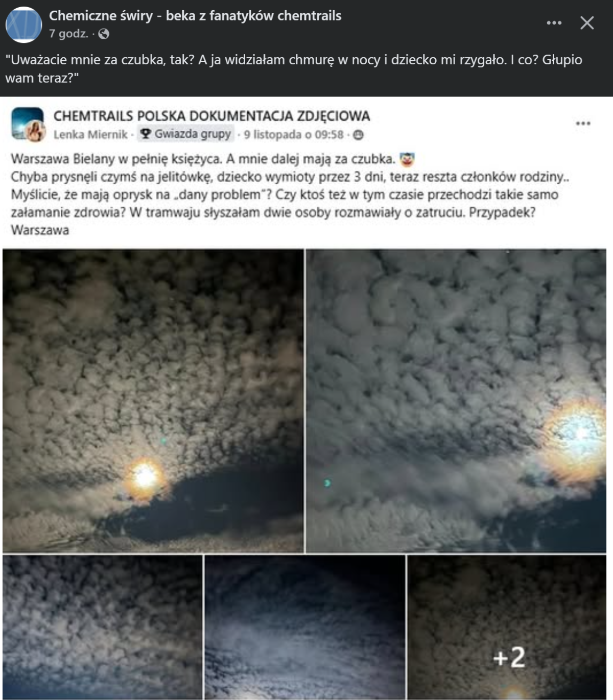The width and height of the screenshot is (613, 700).
Task: Close the post with the X button
Action: click(x=587, y=23)
